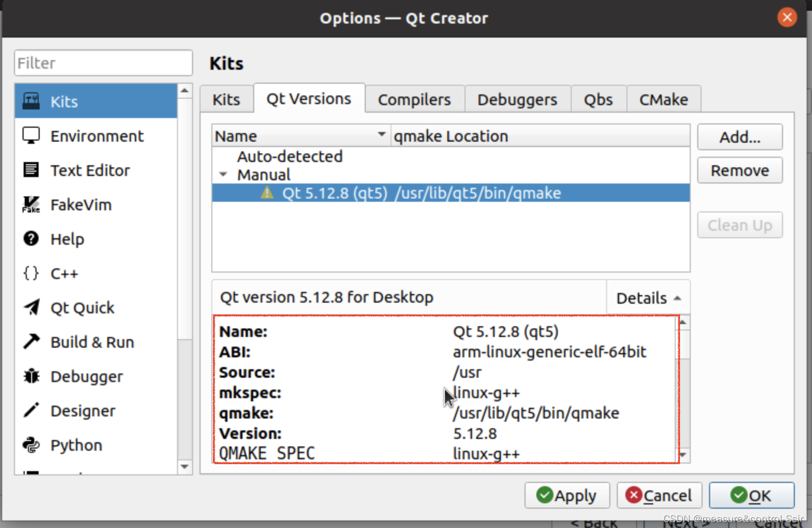The image size is (812, 528).
Task: Open Help settings using question mark icon
Action: coord(31,239)
